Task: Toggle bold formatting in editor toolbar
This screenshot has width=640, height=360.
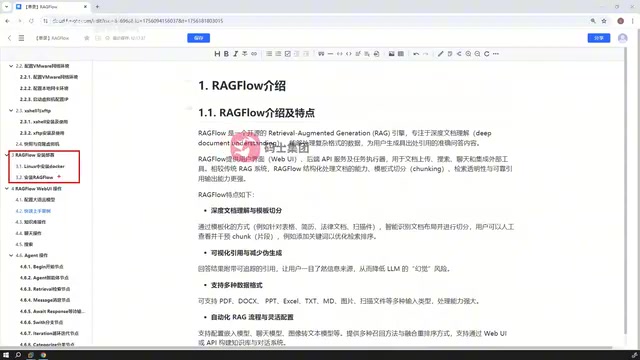Action: pos(226,54)
